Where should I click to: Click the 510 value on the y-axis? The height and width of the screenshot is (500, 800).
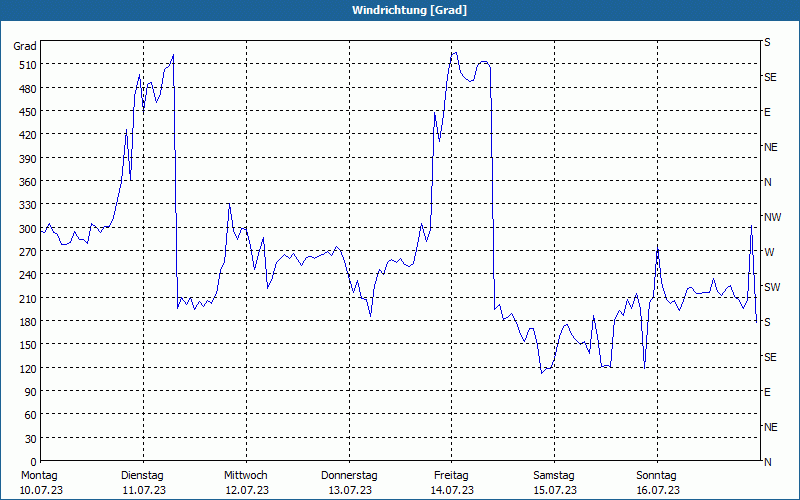pos(26,65)
